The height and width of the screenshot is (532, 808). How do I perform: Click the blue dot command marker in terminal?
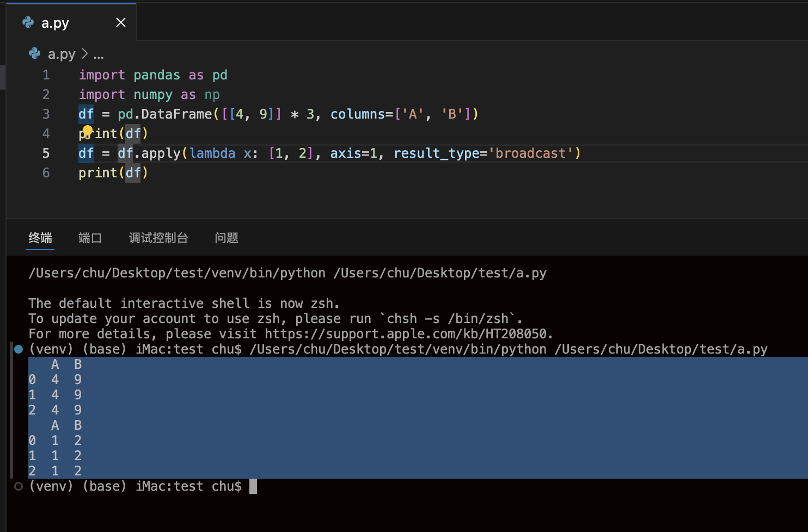click(19, 349)
